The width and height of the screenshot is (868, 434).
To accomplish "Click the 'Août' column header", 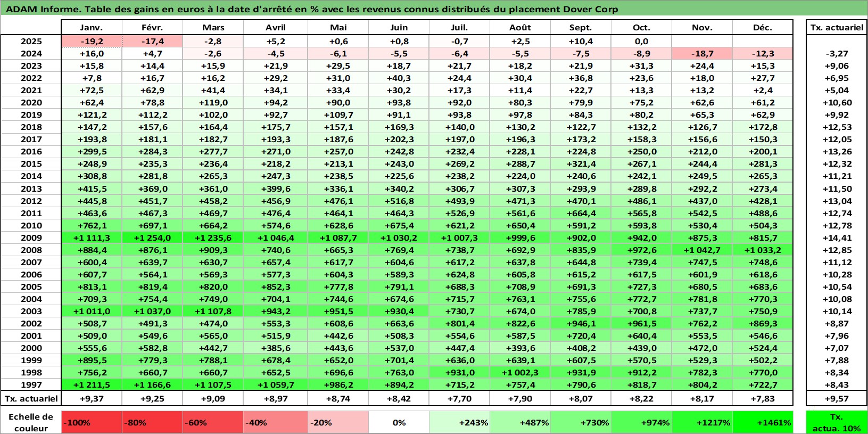I will (520, 28).
